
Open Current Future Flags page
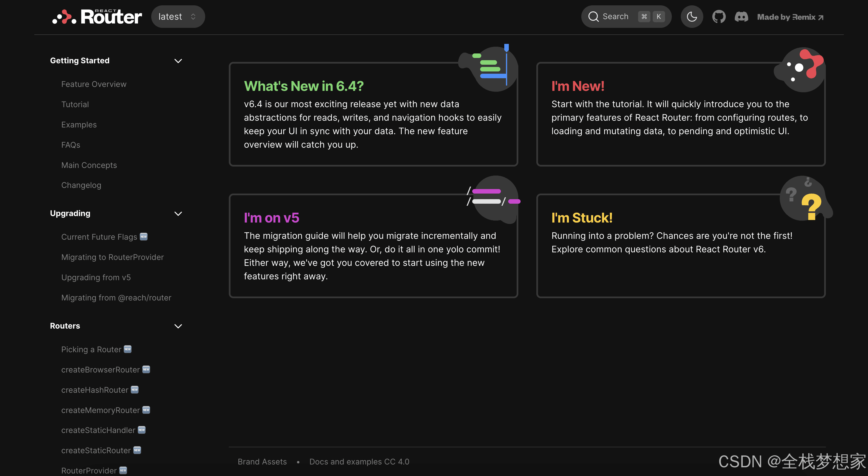click(x=99, y=237)
